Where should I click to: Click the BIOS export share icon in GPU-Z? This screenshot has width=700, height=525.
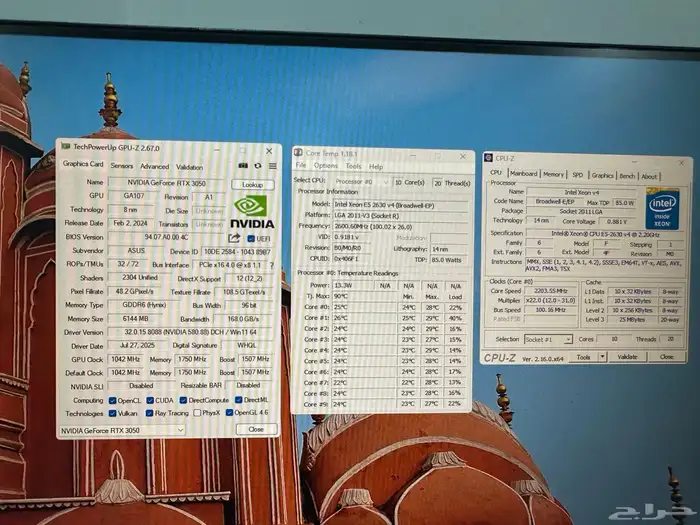point(234,238)
